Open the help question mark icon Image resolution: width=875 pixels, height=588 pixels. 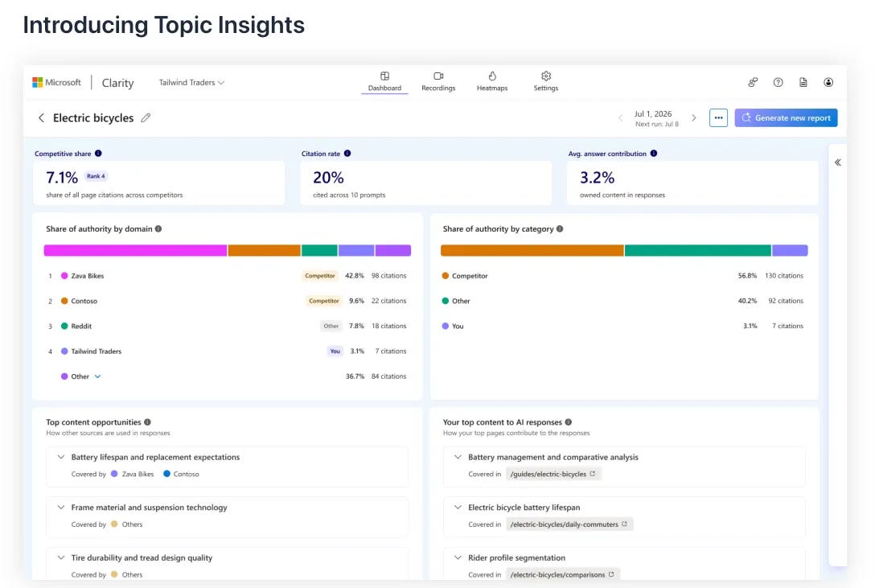pyautogui.click(x=778, y=82)
